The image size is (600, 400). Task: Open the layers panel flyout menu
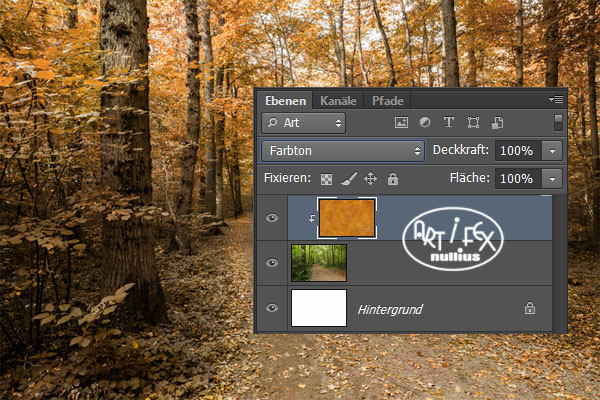click(556, 100)
